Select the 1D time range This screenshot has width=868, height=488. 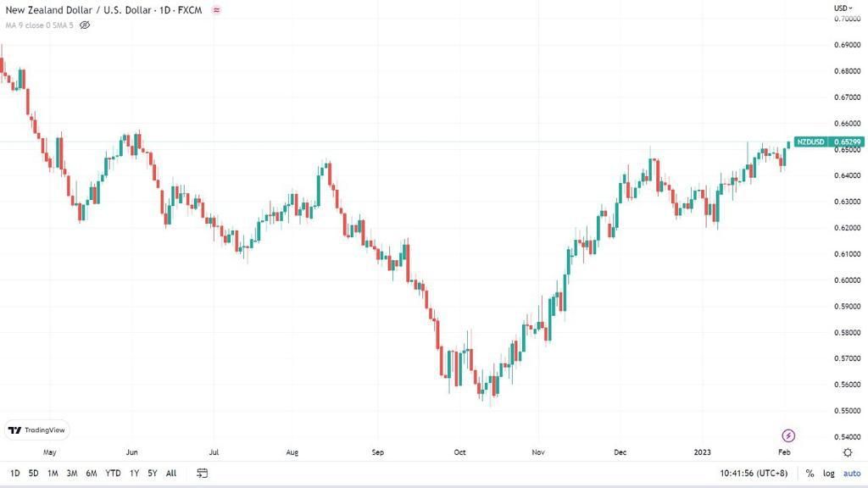click(15, 473)
